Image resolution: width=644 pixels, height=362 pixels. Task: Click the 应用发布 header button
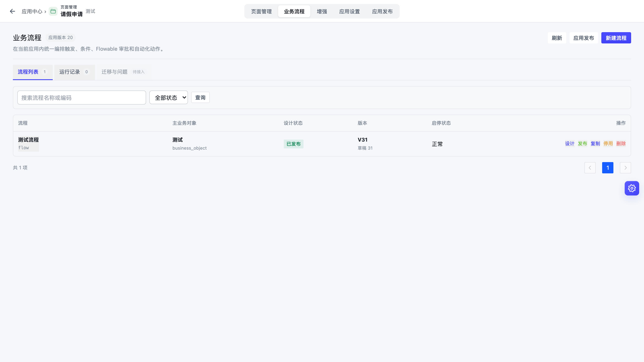583,38
